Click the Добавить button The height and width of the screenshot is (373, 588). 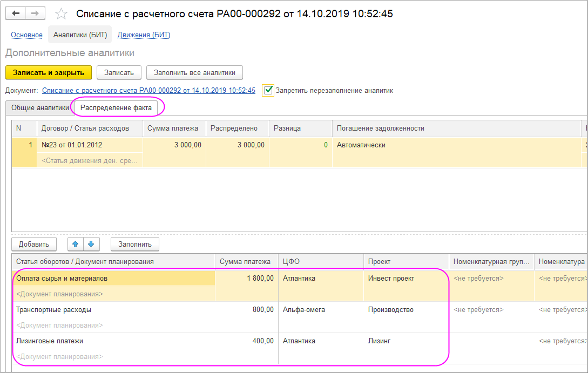coord(33,244)
